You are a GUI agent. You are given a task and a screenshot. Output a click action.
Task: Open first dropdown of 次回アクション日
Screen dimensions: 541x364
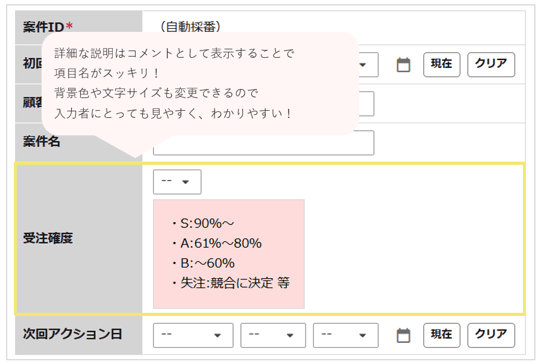193,335
